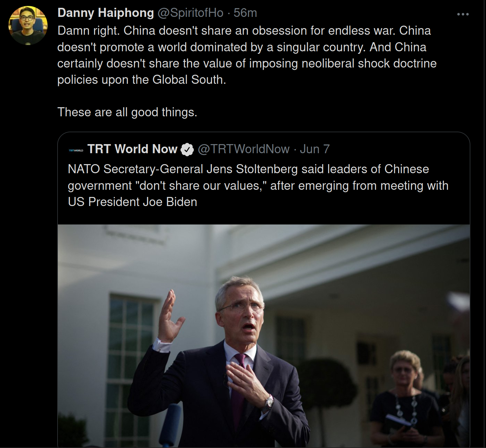Image resolution: width=486 pixels, height=448 pixels.
Task: Open Danny Haiphong's profile picture
Action: pos(28,25)
